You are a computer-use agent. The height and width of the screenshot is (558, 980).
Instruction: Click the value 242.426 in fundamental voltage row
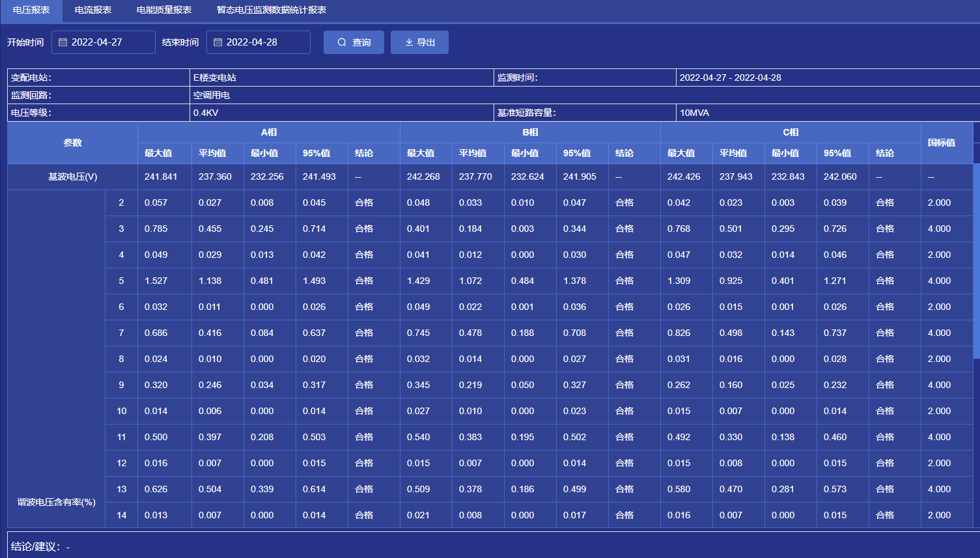coord(684,176)
